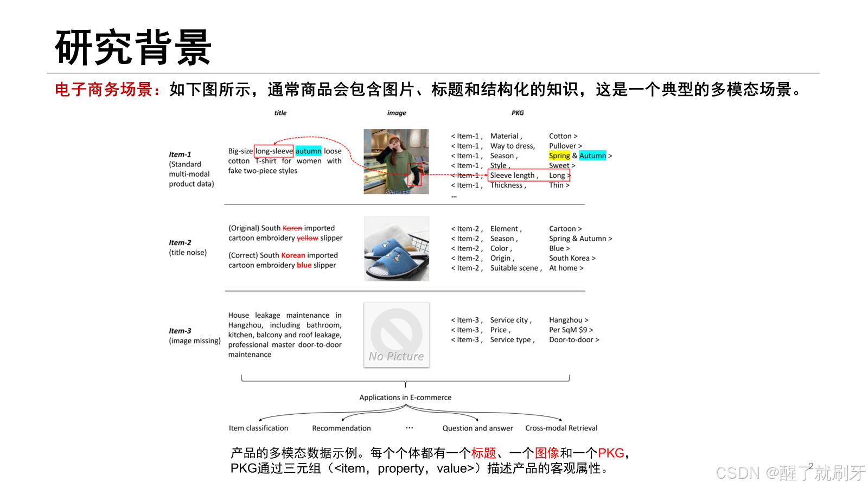The image size is (868, 488).
Task: Click the 'Recommendation' label
Action: 342,428
